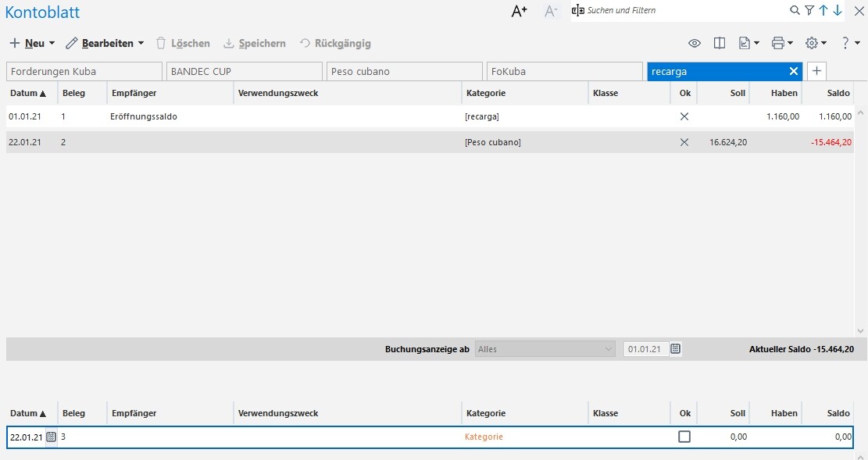This screenshot has width=868, height=460.
Task: Add a new account tab with plus
Action: 816,71
